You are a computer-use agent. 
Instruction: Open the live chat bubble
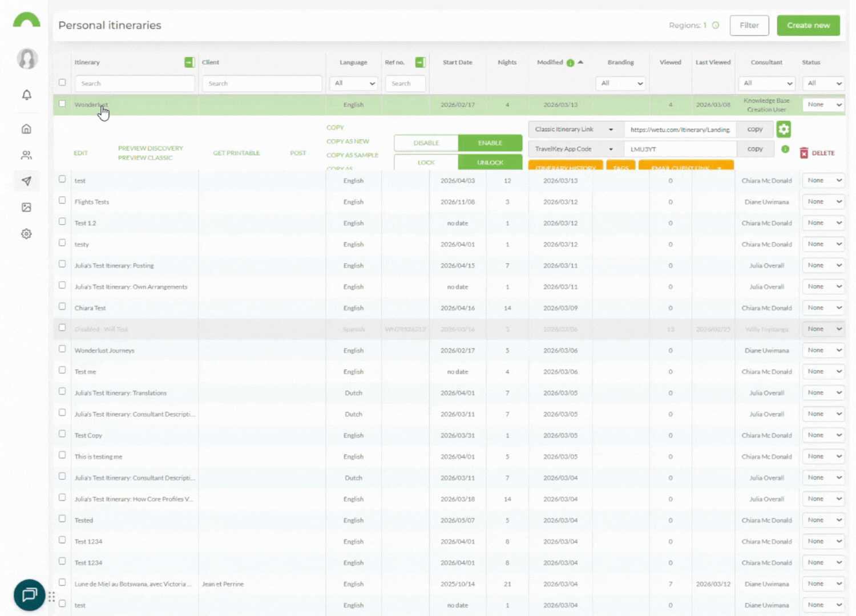click(x=29, y=595)
